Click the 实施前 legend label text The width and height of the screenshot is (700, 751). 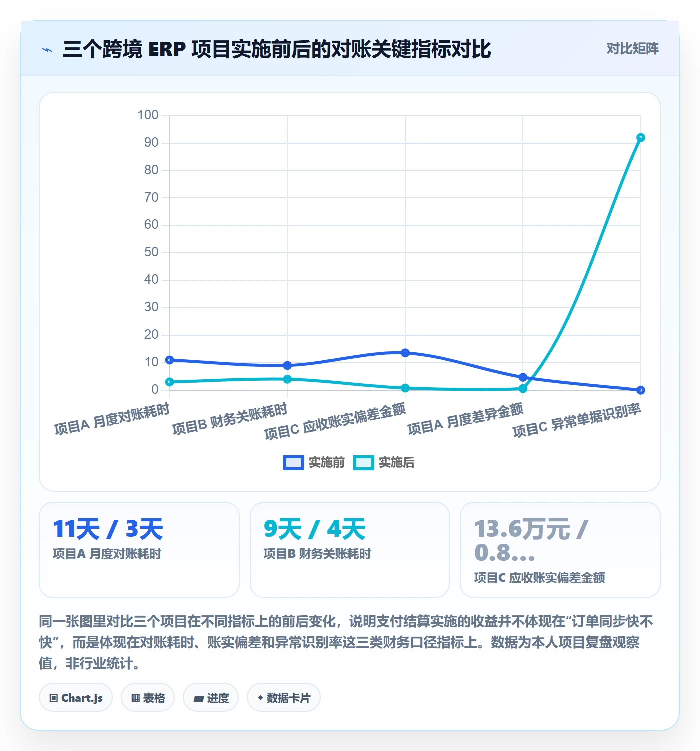326,463
